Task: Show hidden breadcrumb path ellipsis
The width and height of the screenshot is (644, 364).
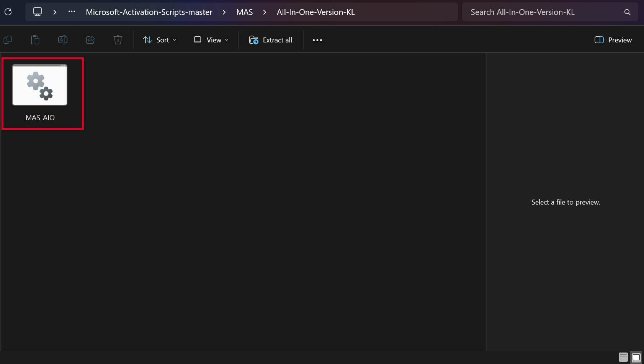Action: point(72,12)
